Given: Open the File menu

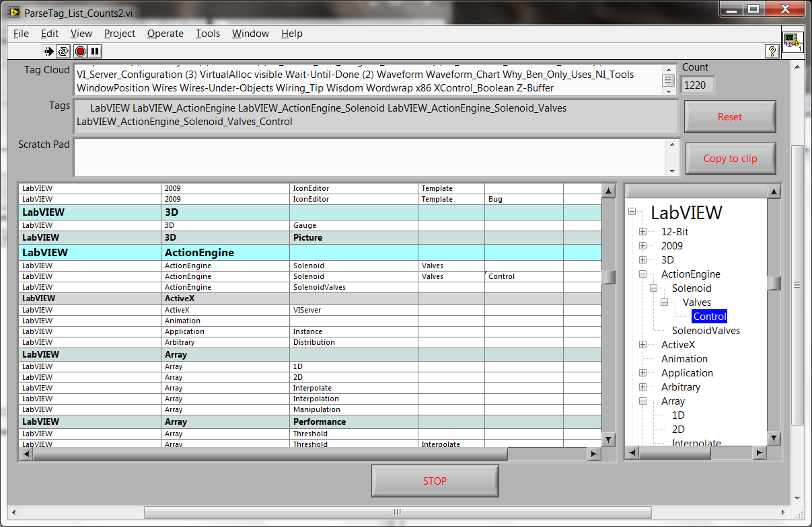Looking at the screenshot, I should tap(21, 34).
